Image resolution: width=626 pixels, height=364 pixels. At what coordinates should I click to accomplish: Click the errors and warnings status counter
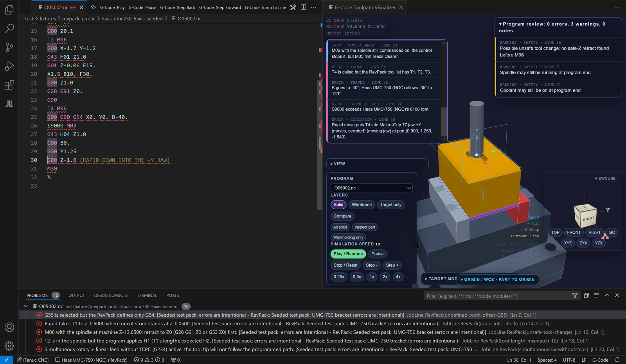pos(149,360)
